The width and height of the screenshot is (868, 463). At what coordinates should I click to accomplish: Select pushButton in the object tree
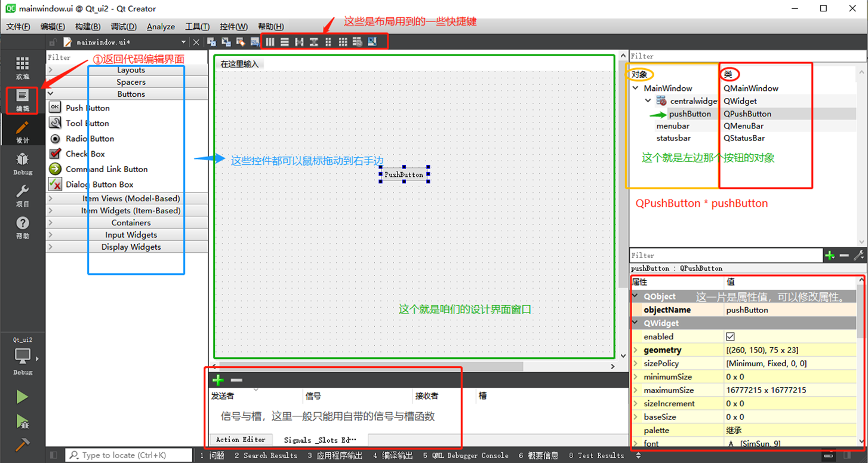pos(690,114)
